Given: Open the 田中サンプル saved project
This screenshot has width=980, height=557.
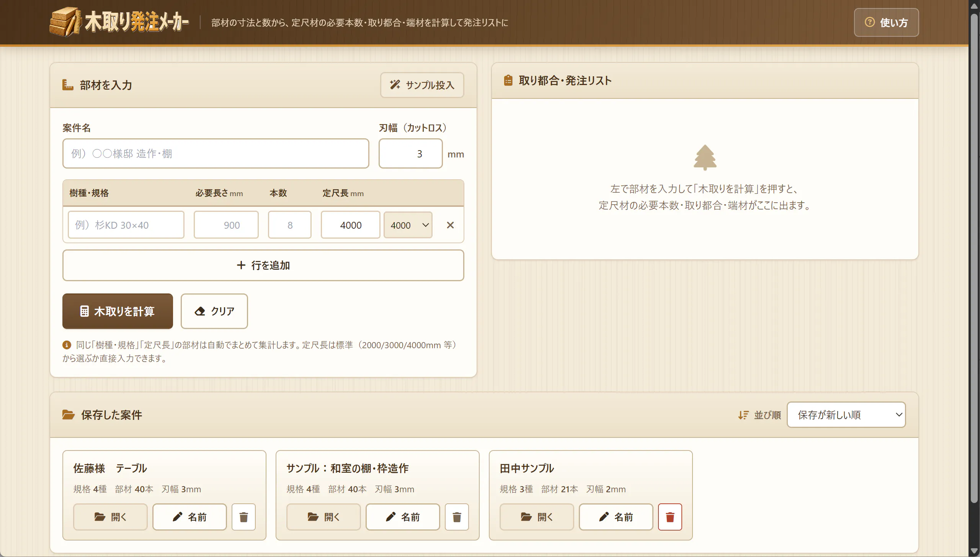Looking at the screenshot, I should (537, 517).
